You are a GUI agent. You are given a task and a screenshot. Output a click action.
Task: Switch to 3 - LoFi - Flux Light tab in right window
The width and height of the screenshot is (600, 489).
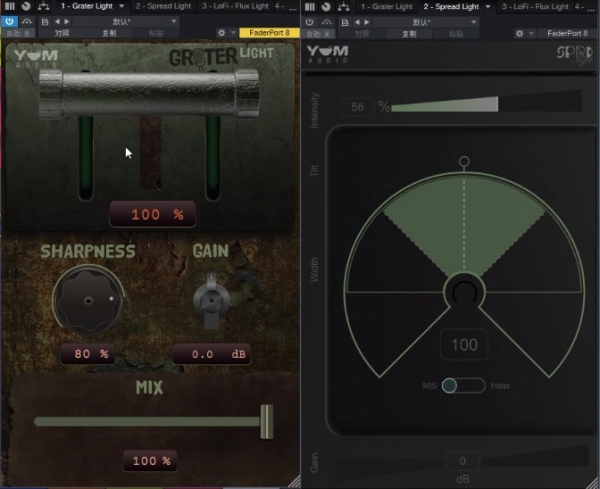tap(535, 7)
